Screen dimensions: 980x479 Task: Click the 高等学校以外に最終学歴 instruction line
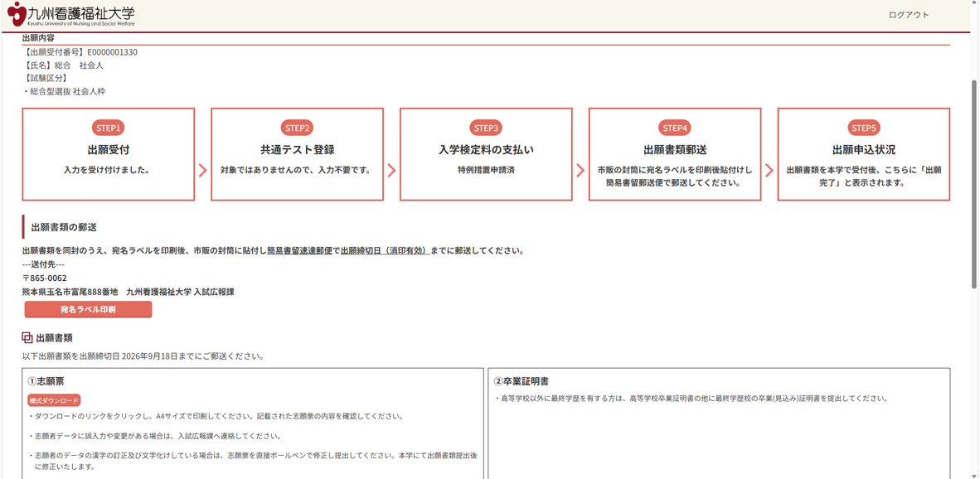pyautogui.click(x=691, y=399)
